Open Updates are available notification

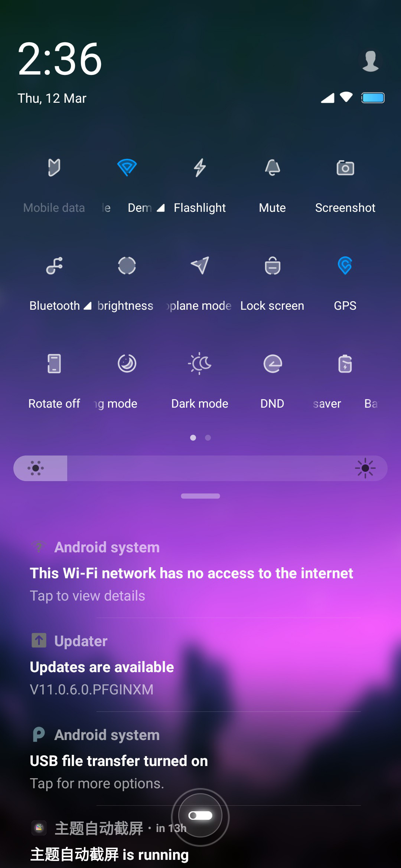pyautogui.click(x=200, y=665)
